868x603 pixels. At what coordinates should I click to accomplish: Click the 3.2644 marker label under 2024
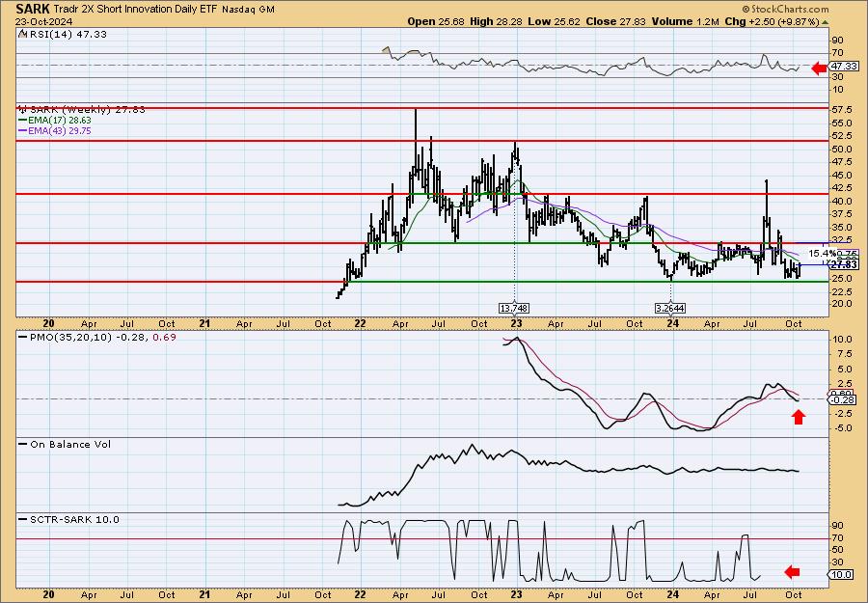coord(670,308)
